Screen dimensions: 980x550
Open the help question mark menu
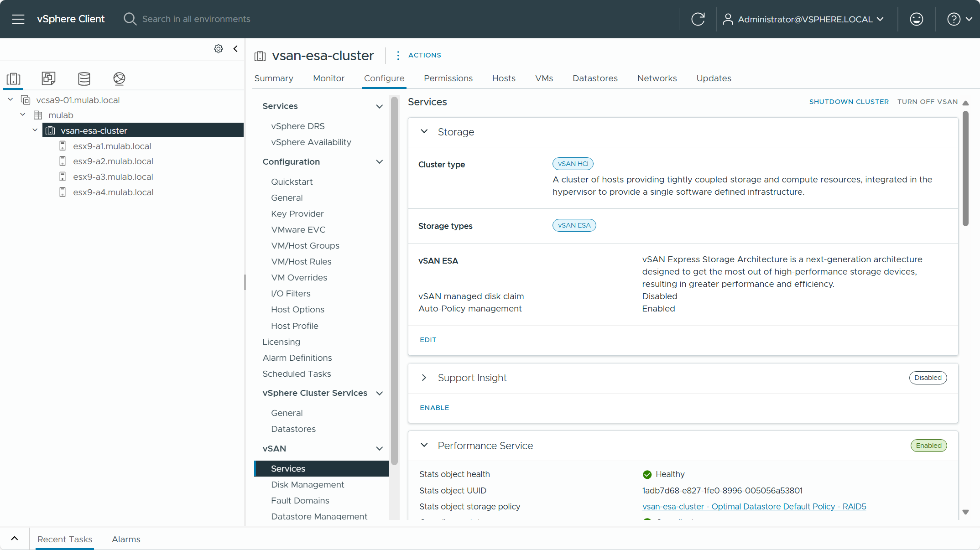[x=959, y=19]
